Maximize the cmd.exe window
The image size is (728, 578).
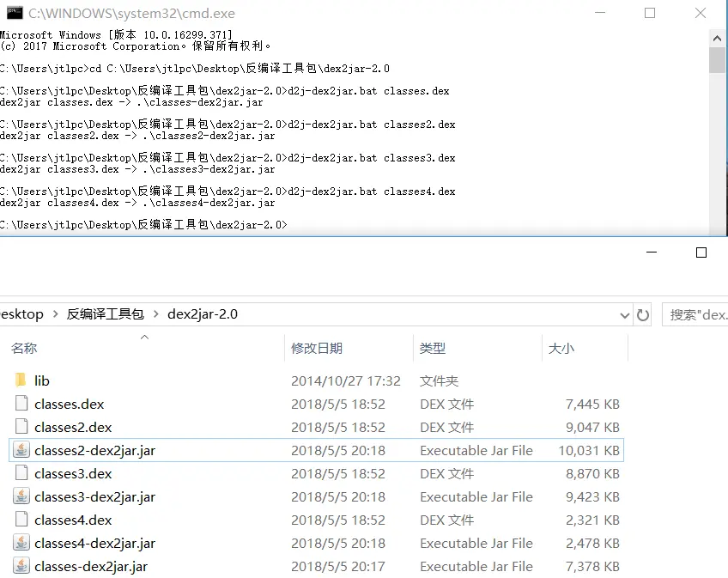[x=650, y=13]
